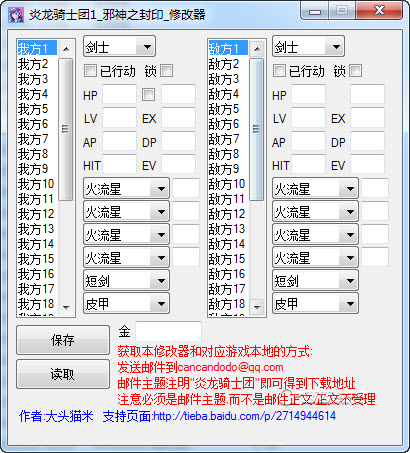
Task: Select 敌方9 in the enemy list
Action: click(228, 169)
